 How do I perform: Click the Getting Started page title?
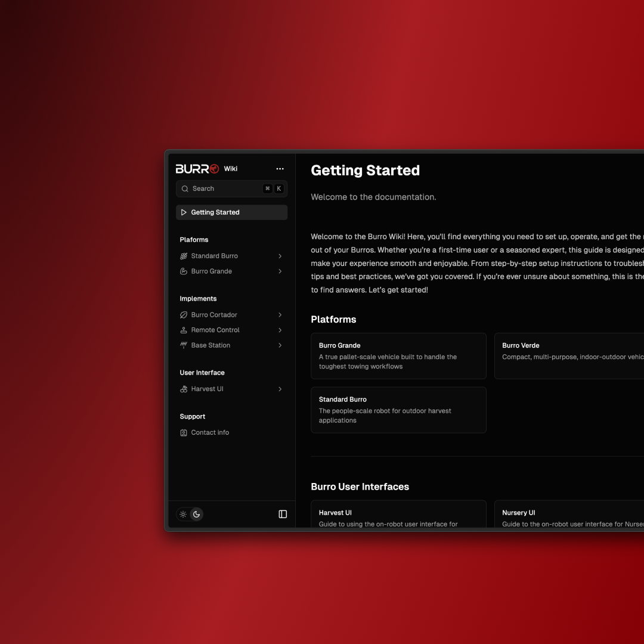(x=365, y=171)
